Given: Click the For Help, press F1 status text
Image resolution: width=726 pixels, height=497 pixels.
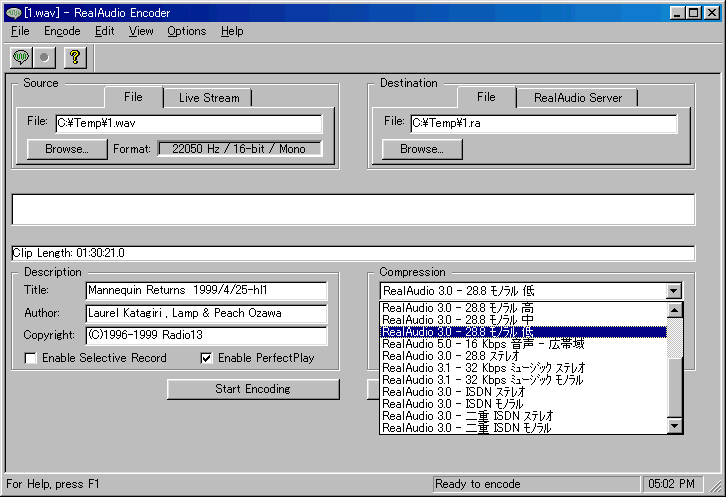Looking at the screenshot, I should 53,484.
